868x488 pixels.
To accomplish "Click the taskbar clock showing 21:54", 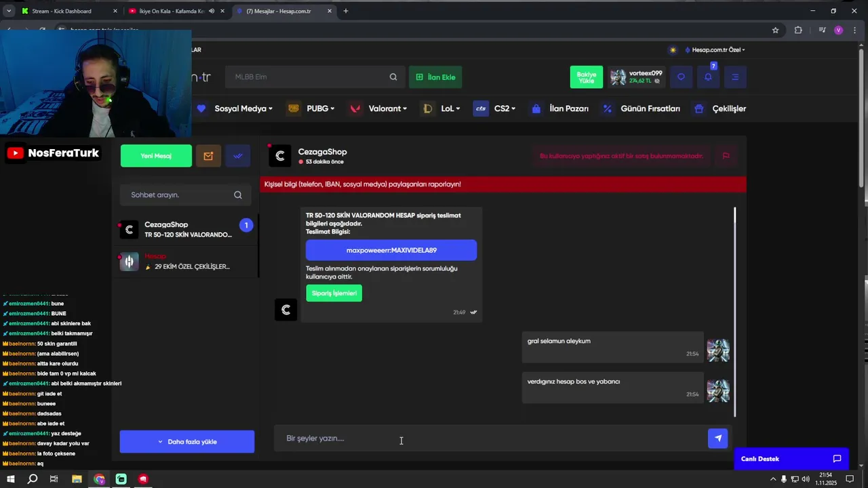I will [827, 479].
